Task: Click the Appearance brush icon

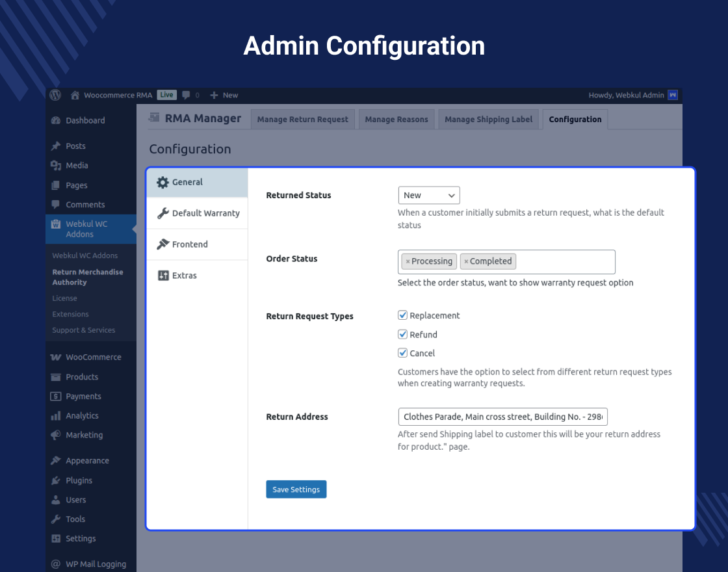Action: [56, 461]
